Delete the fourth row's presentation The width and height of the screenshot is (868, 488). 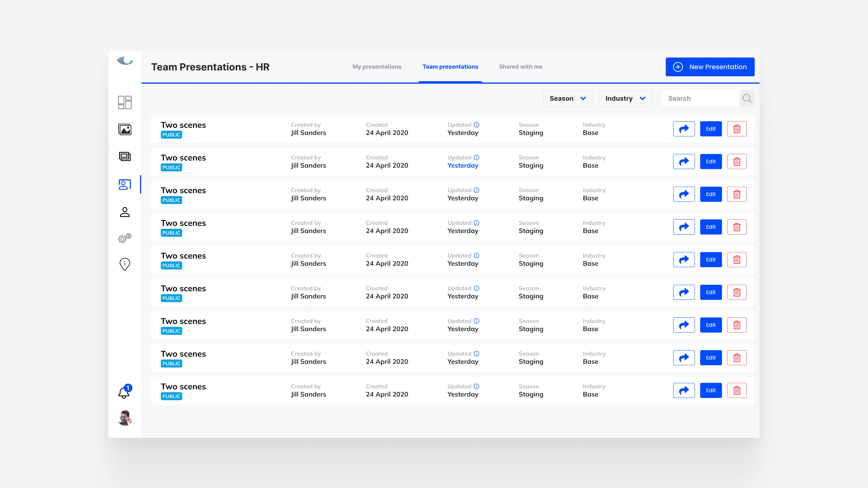[x=737, y=227]
